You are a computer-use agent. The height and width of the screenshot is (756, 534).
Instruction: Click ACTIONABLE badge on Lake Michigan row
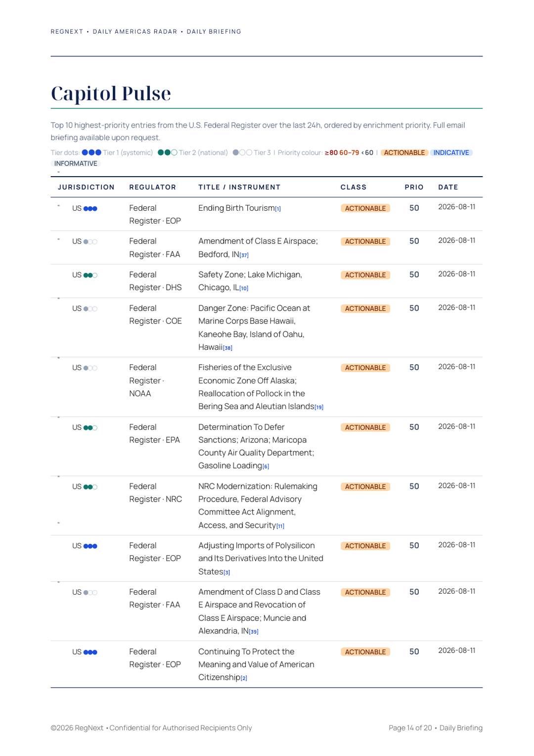point(365,275)
